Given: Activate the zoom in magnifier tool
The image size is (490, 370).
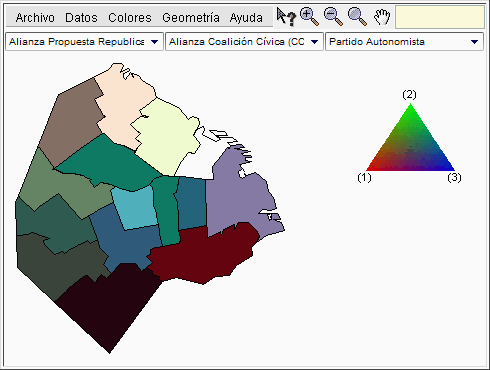Looking at the screenshot, I should (309, 17).
